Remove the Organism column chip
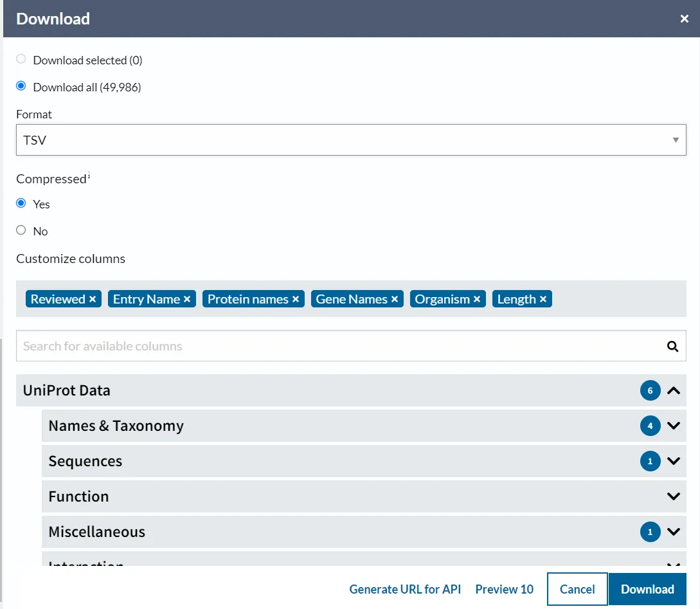Viewport: 700px width, 609px height. click(477, 300)
